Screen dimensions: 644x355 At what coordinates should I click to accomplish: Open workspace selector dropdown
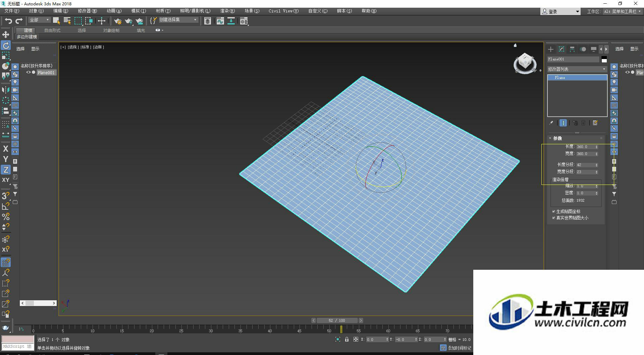[622, 11]
